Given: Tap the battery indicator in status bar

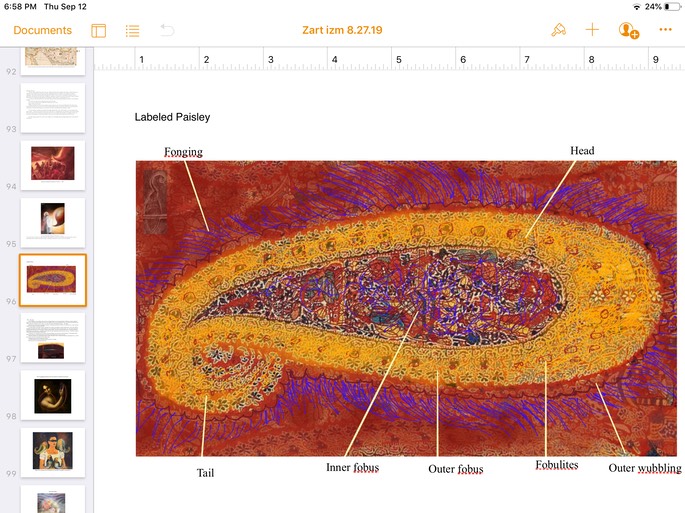Looking at the screenshot, I should click(x=671, y=7).
